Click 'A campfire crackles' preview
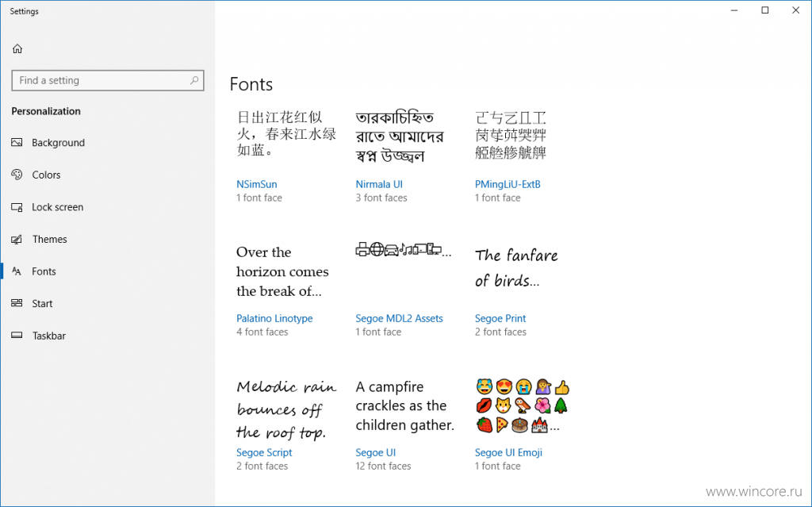 click(x=405, y=406)
